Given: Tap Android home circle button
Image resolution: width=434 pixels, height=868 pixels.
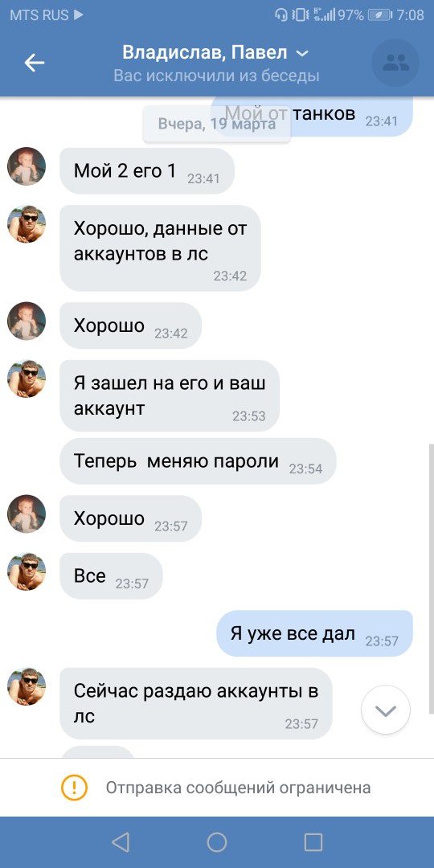Looking at the screenshot, I should click(x=217, y=842).
